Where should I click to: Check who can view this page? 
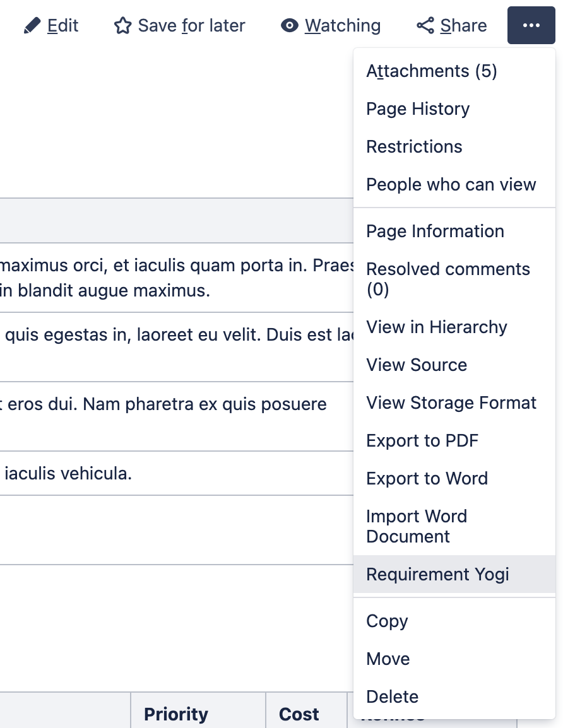point(451,184)
